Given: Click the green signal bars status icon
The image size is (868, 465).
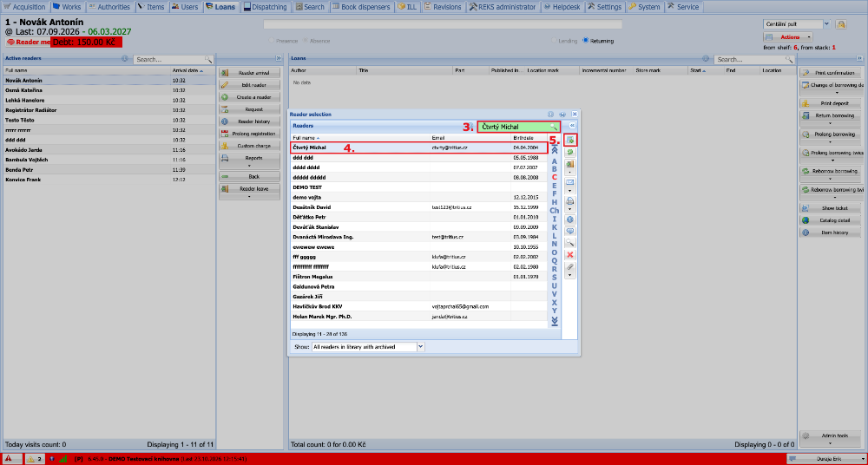Looking at the screenshot, I should pos(62,459).
